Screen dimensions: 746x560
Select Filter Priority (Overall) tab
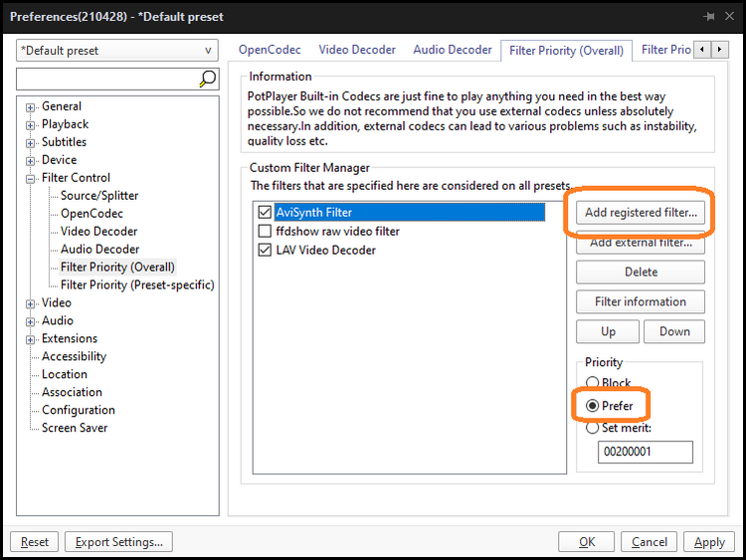[566, 51]
